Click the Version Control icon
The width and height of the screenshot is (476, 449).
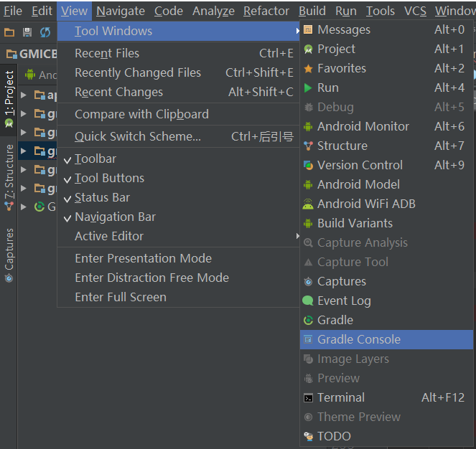308,166
